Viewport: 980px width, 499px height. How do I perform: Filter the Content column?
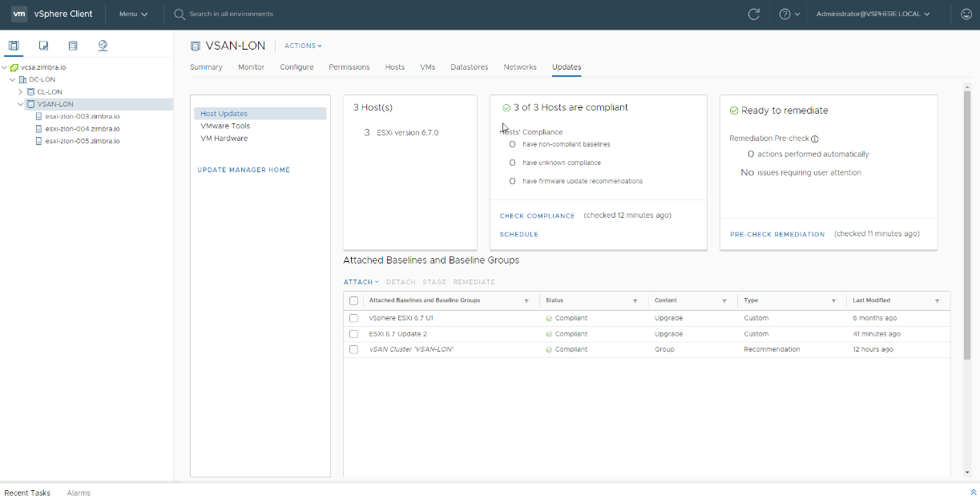point(724,301)
